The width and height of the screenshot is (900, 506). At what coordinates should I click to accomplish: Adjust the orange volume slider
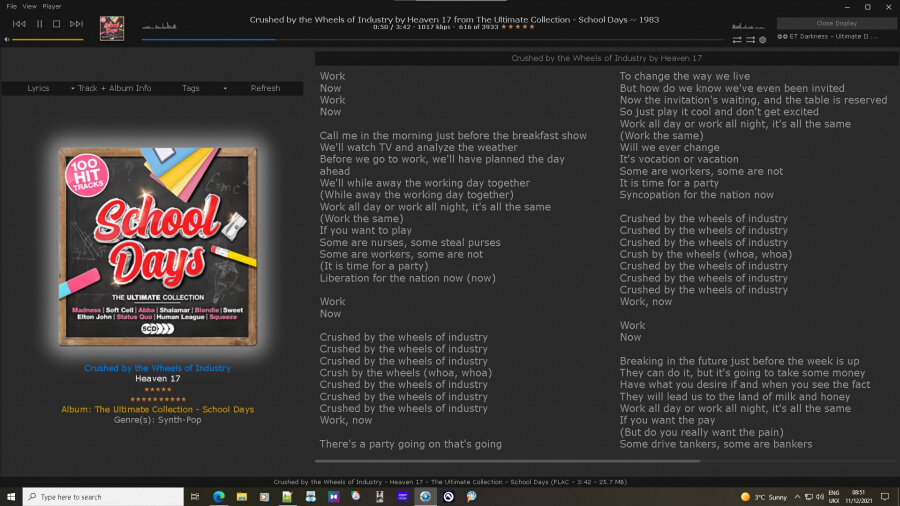(x=48, y=40)
